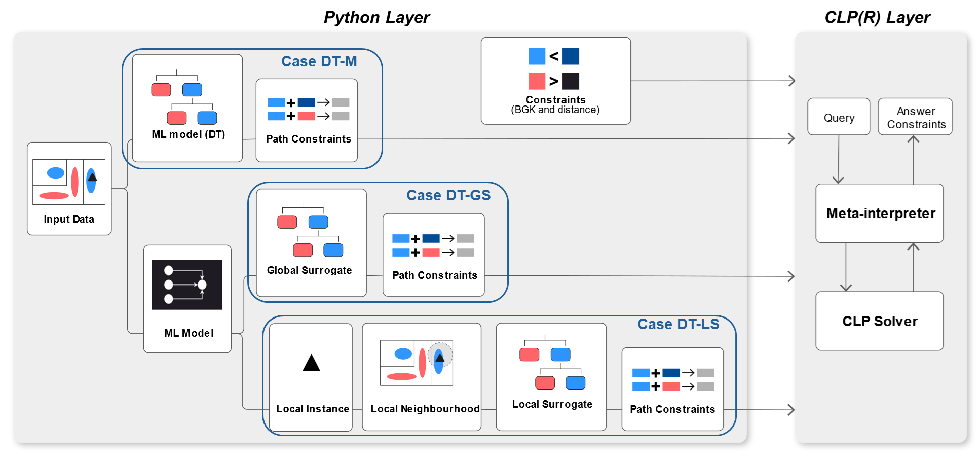Click the "(BGK and distance)" caption

(x=555, y=110)
